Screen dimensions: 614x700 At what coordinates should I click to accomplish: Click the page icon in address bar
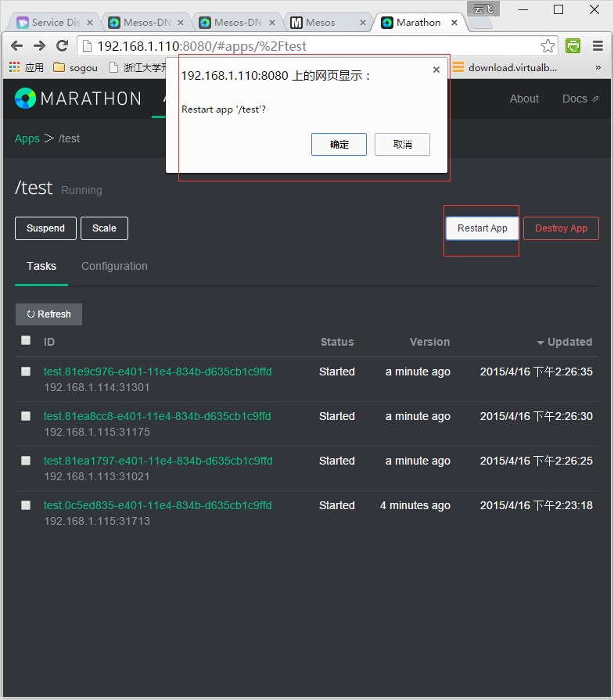point(88,46)
